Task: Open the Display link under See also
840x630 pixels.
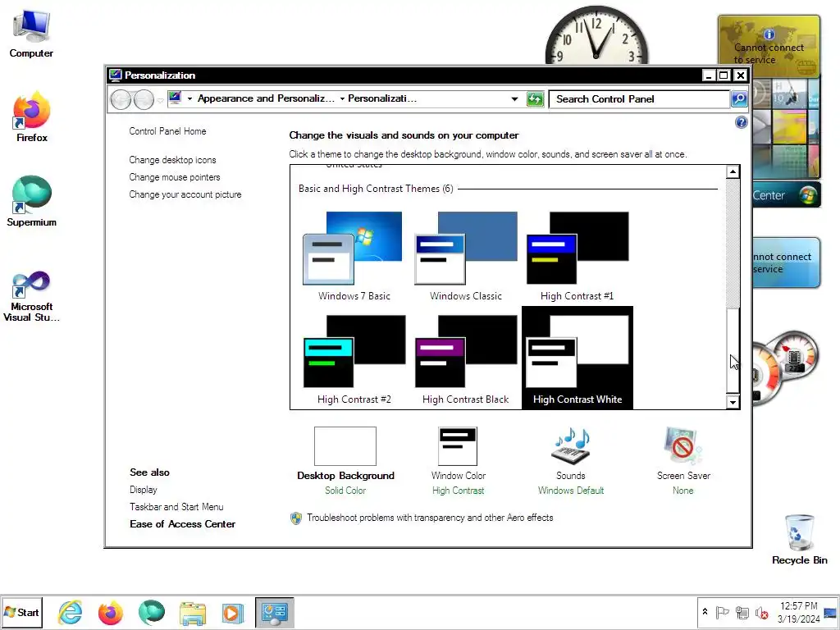Action: (x=144, y=490)
